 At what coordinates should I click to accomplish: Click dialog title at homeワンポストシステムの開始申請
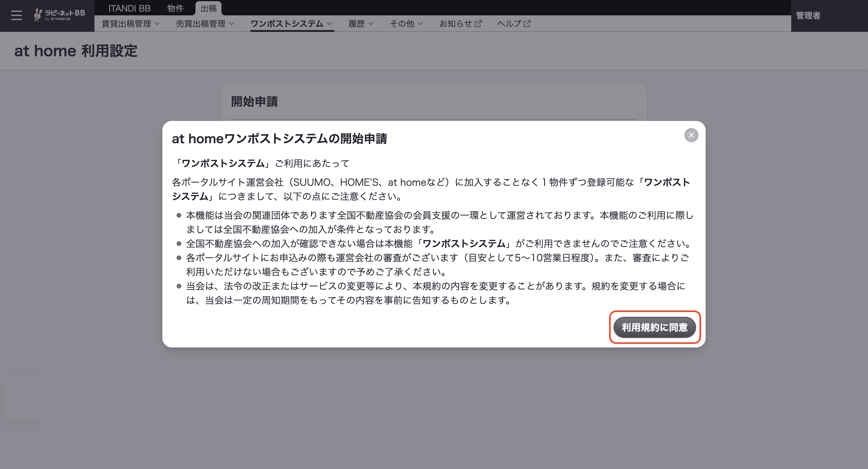coord(279,139)
